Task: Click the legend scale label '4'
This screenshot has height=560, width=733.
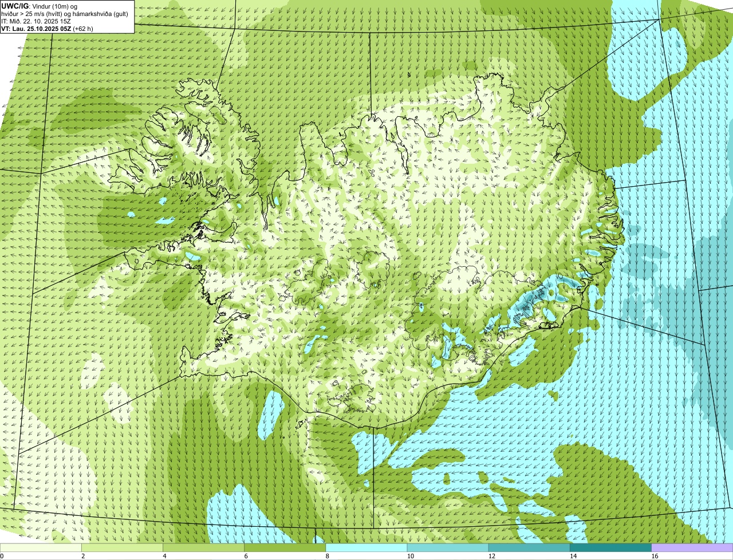Action: (x=164, y=556)
